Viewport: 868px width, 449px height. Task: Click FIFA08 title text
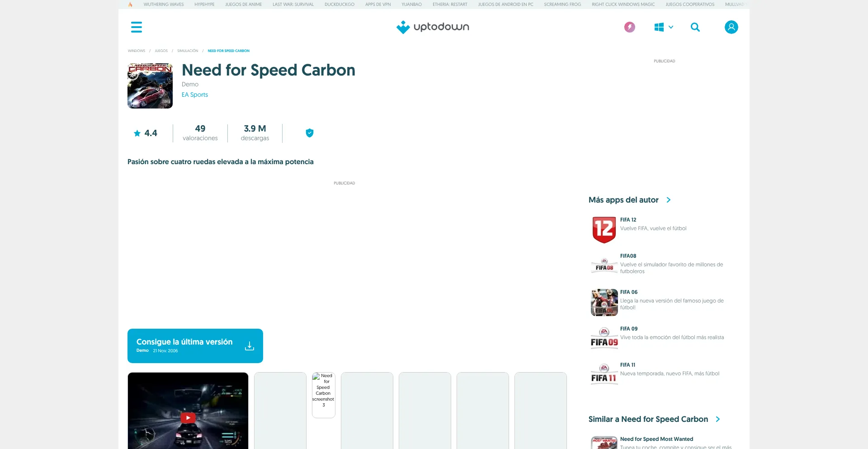coord(628,256)
